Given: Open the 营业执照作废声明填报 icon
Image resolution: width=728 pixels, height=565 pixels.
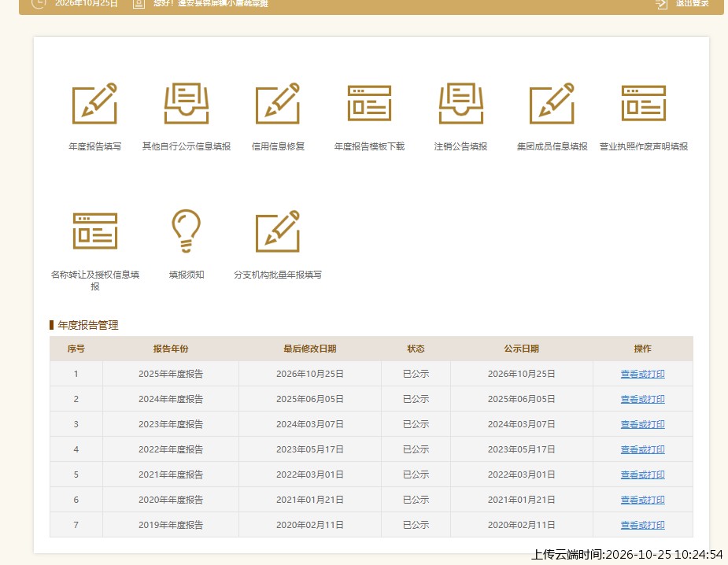Looking at the screenshot, I should 644,103.
